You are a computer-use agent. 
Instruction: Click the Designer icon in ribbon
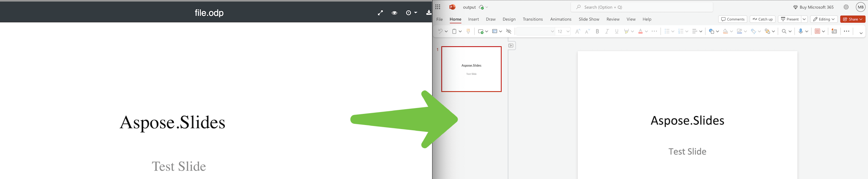coord(834,31)
